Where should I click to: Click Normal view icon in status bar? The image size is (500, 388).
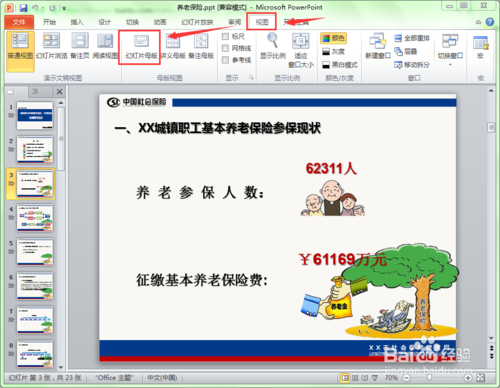pos(345,378)
